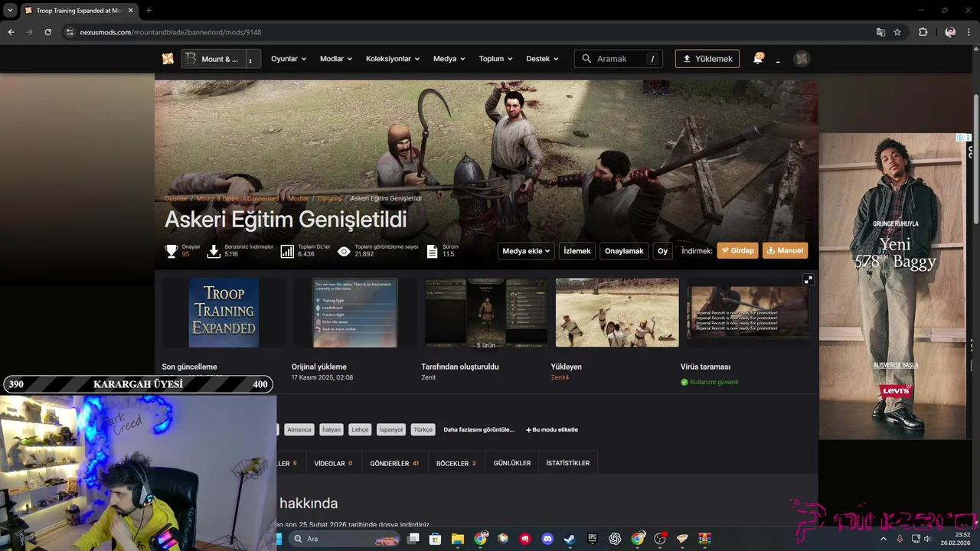Viewport: 980px width, 551px height.
Task: Open Epic Games Launcher from taskbar
Action: 593,539
